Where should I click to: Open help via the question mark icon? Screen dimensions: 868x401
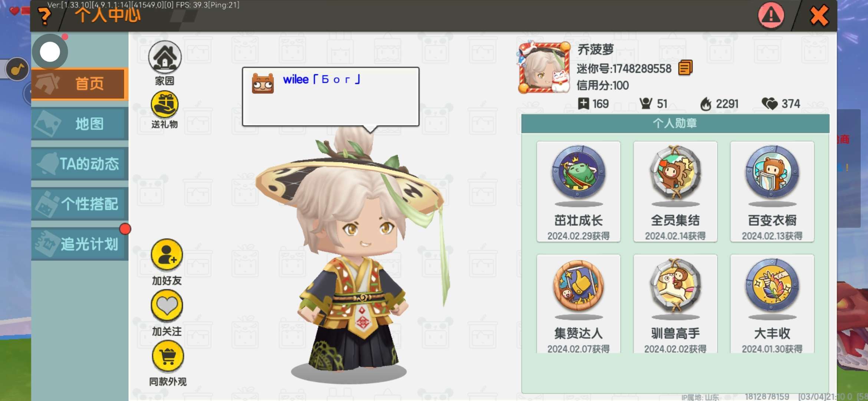click(x=45, y=16)
